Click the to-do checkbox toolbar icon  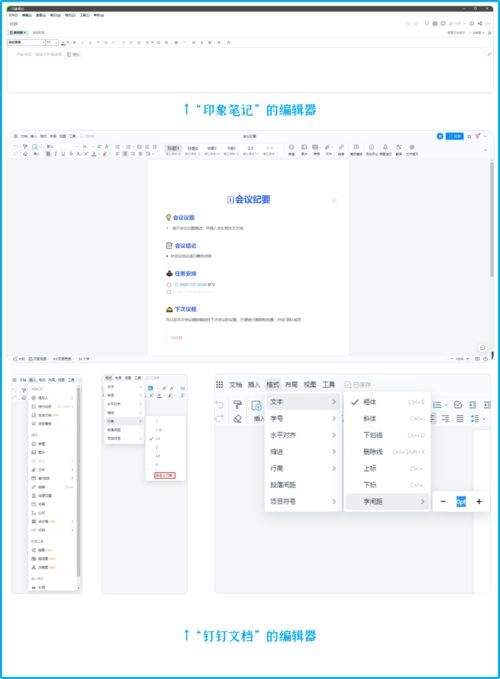click(x=458, y=405)
